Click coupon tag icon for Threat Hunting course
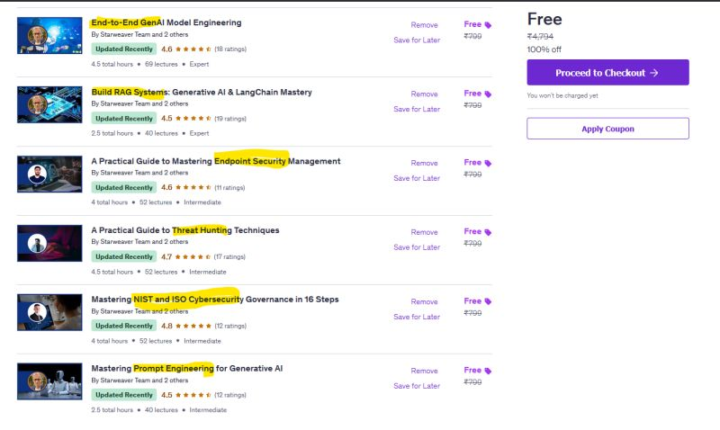 pyautogui.click(x=488, y=232)
